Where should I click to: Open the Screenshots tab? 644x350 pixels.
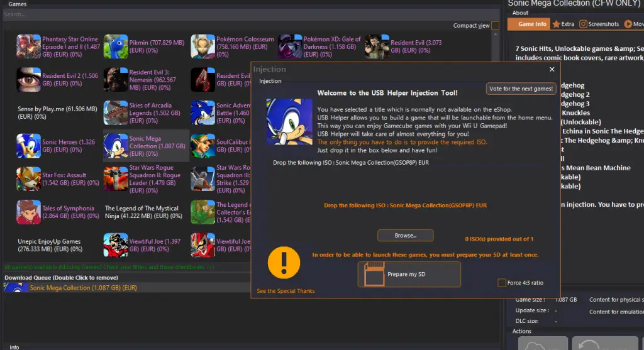(599, 25)
